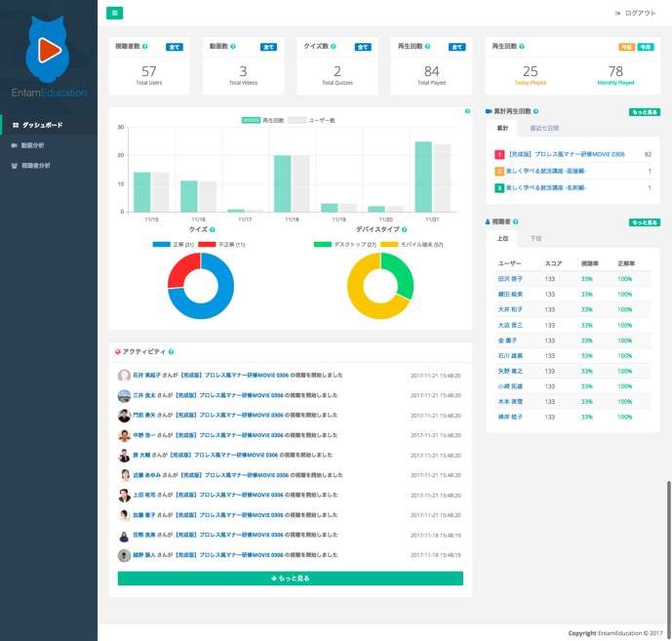Viewport: 672px width, 641px height.
Task: Open the help icon beside 累計再生回数
Action: click(x=535, y=111)
